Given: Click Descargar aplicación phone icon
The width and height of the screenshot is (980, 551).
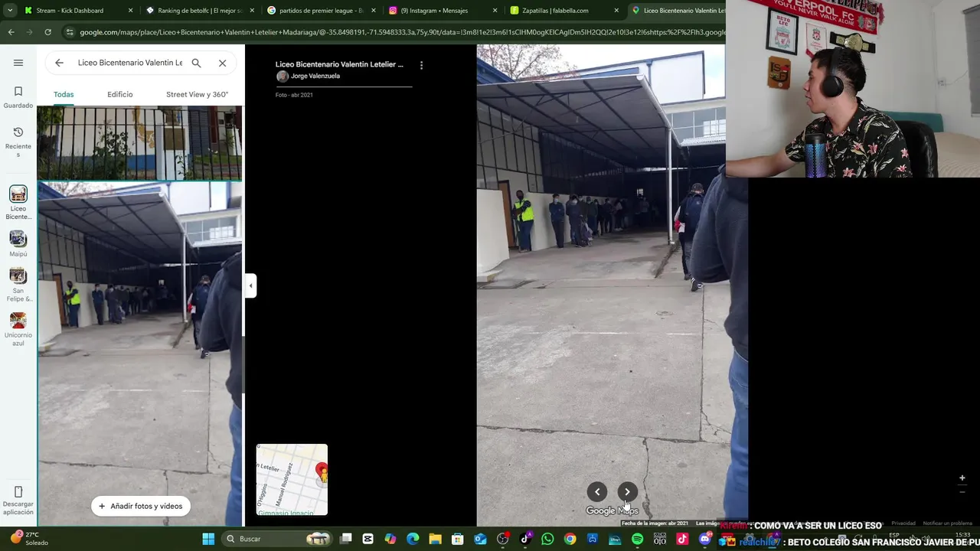Looking at the screenshot, I should (x=18, y=492).
